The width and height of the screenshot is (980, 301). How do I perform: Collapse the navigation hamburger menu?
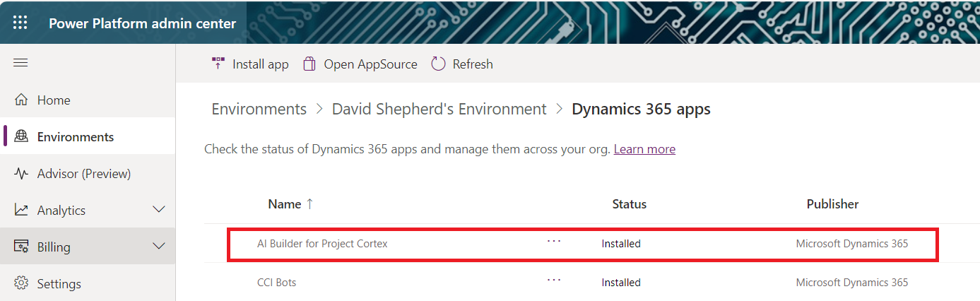[x=20, y=63]
